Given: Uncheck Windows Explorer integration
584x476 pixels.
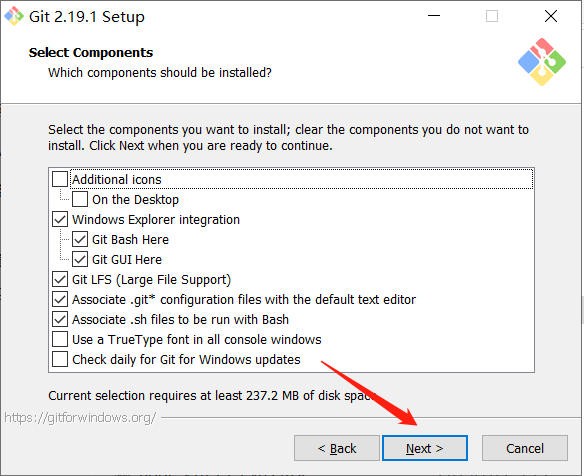Looking at the screenshot, I should point(60,219).
